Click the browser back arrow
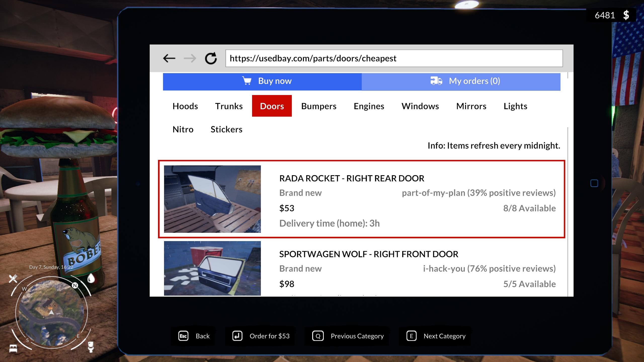The image size is (644, 362). pos(169,58)
